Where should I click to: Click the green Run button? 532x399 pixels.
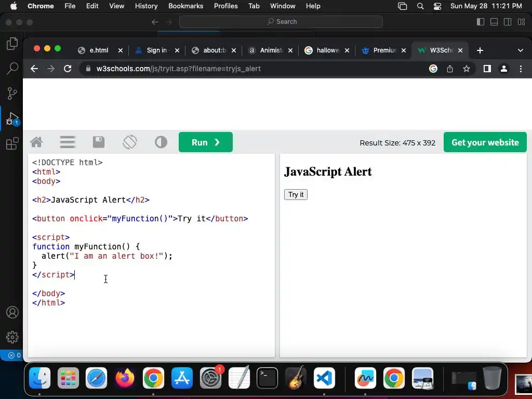tap(206, 142)
